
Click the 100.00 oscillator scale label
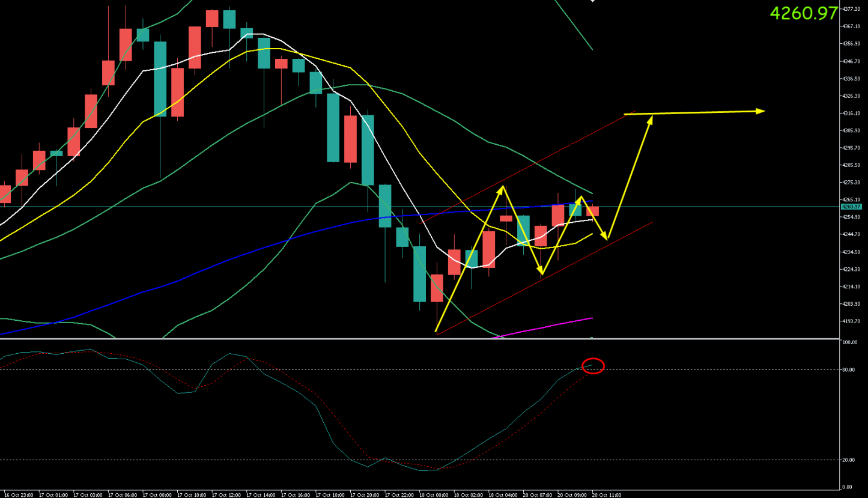click(851, 343)
